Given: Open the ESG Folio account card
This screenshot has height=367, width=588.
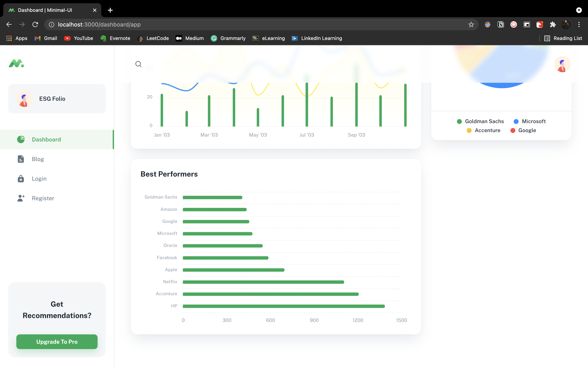Looking at the screenshot, I should click(x=57, y=98).
